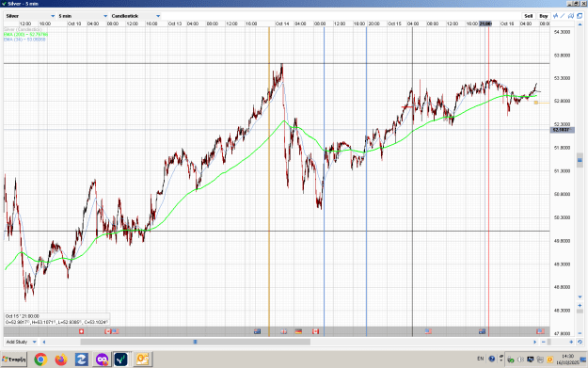Click the vertical zoom slider handle
This screenshot has height=368, width=588.
(580, 311)
